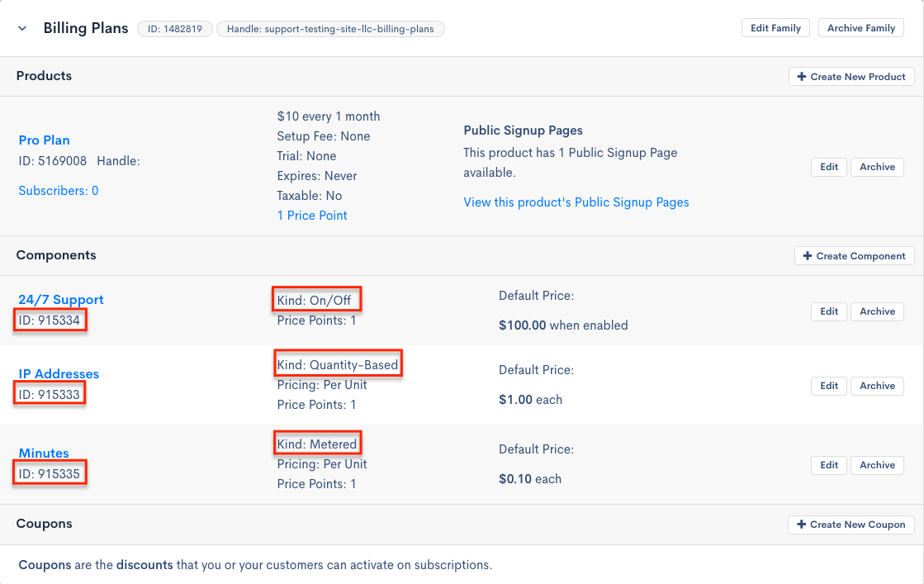Open the Minutes component link

coord(44,453)
